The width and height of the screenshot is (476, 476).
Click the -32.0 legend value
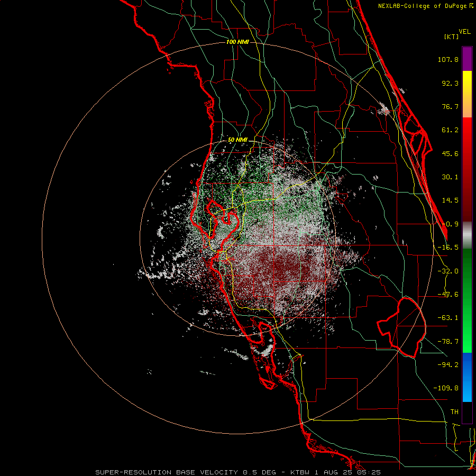pos(448,271)
